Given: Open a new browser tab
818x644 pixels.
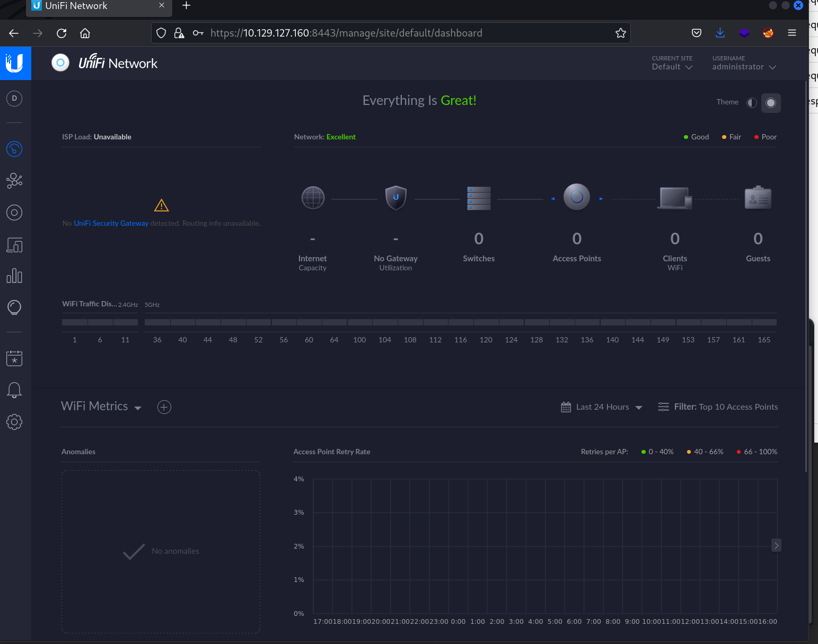Looking at the screenshot, I should [186, 6].
